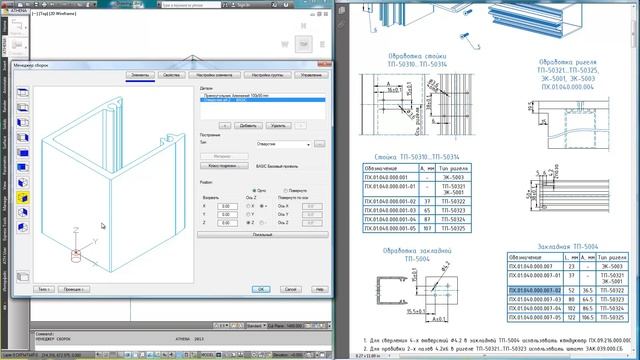Select SW Isometric view icon
Viewport: 640px width, 360px height.
(x=23, y=182)
